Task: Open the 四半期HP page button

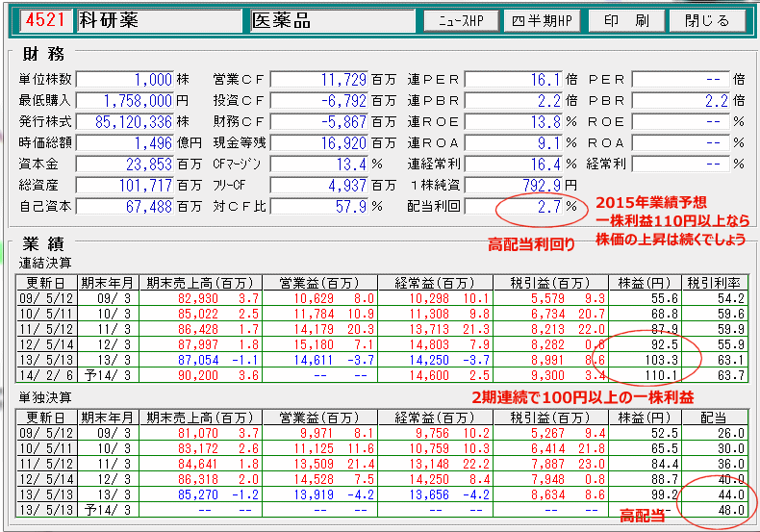Action: pyautogui.click(x=542, y=21)
